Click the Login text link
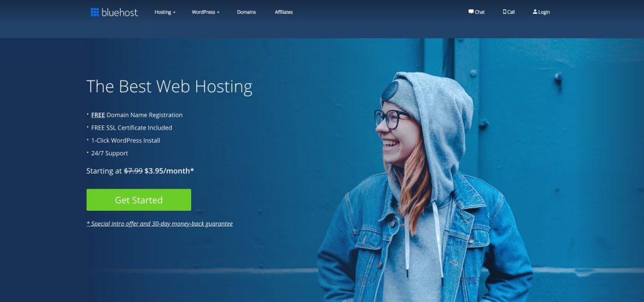This screenshot has height=302, width=644. [x=544, y=12]
